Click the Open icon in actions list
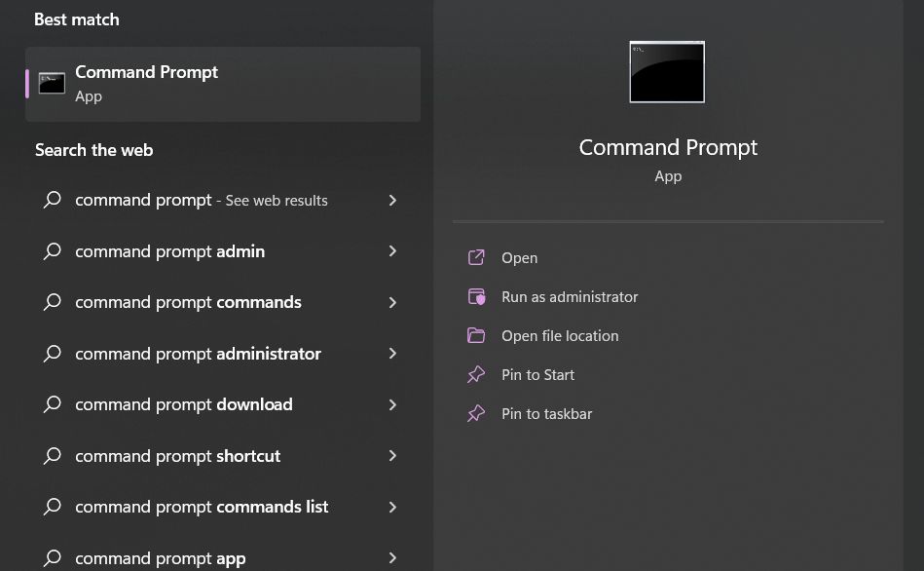The width and height of the screenshot is (924, 571). (476, 258)
